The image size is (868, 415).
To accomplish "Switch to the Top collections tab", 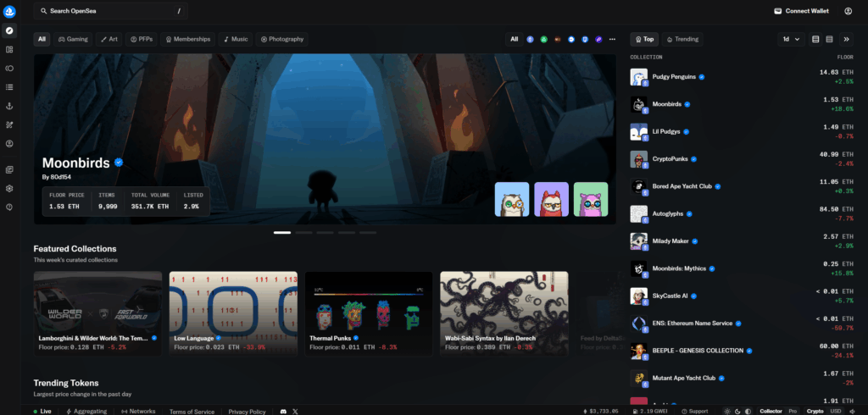I will 644,39.
